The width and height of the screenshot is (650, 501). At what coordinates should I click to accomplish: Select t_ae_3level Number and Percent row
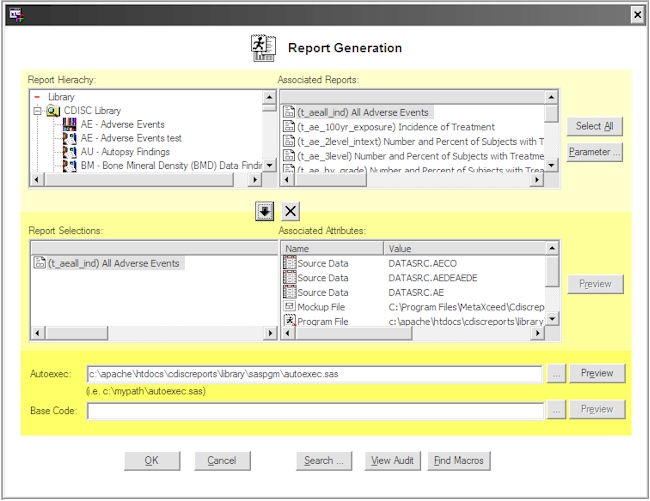point(420,156)
